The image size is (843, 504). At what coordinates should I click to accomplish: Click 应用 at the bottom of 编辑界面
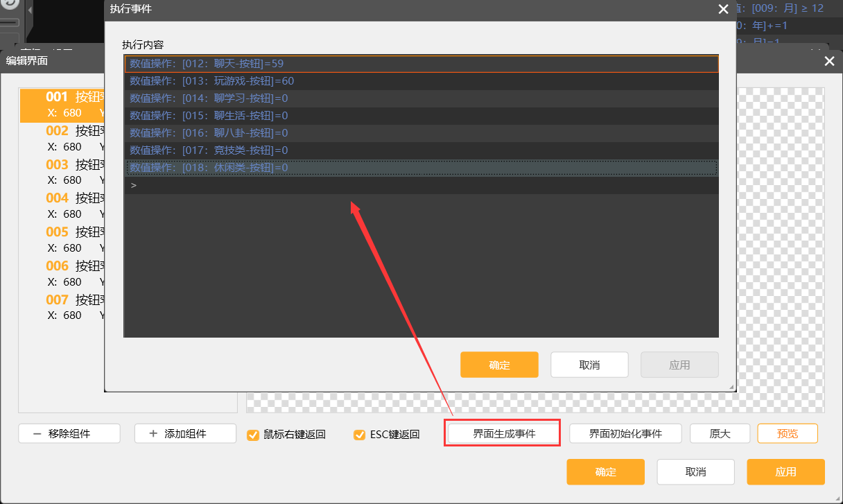[x=785, y=472]
